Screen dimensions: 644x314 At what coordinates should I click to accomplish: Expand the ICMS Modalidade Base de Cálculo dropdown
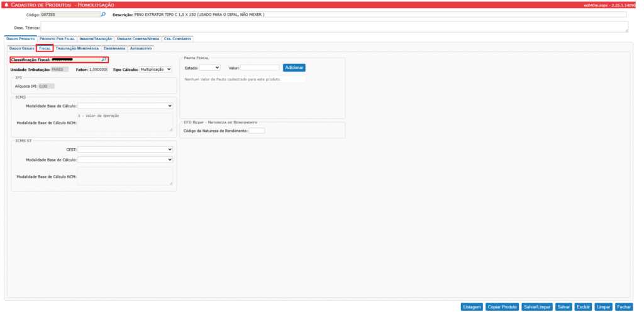click(x=125, y=106)
